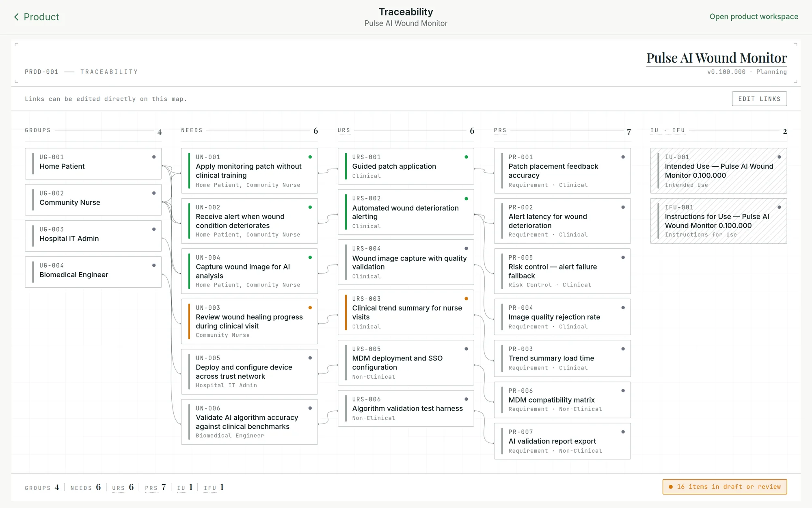This screenshot has width=812, height=508.
Task: Click the IFU 1 count in the footer
Action: [214, 487]
